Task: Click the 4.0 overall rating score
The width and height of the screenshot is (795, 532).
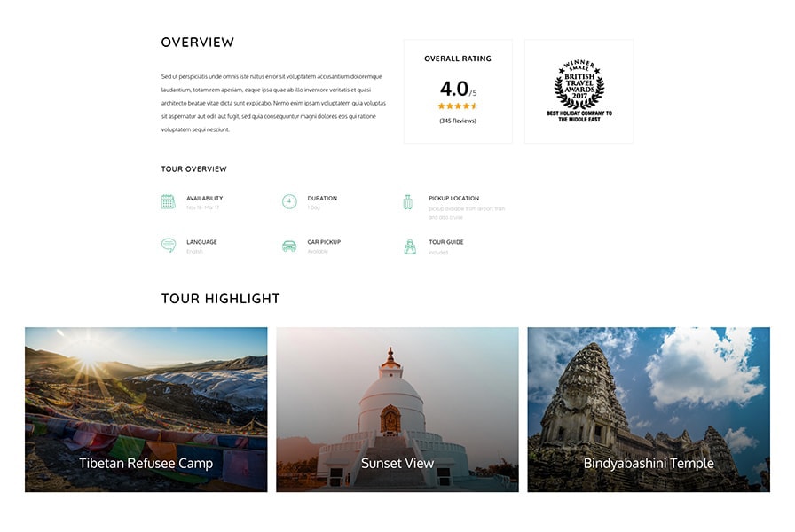Action: 454,89
